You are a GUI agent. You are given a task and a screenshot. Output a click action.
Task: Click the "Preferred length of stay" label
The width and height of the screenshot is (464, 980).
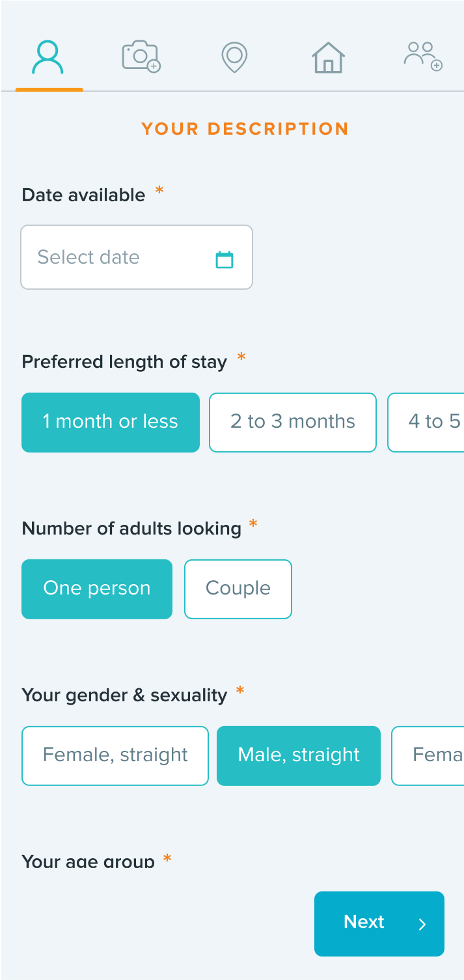[124, 362]
